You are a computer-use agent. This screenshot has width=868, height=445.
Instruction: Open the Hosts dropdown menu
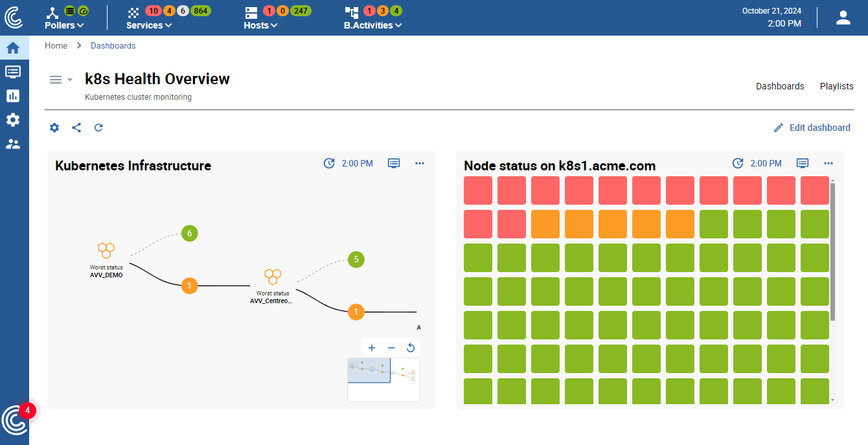(260, 25)
